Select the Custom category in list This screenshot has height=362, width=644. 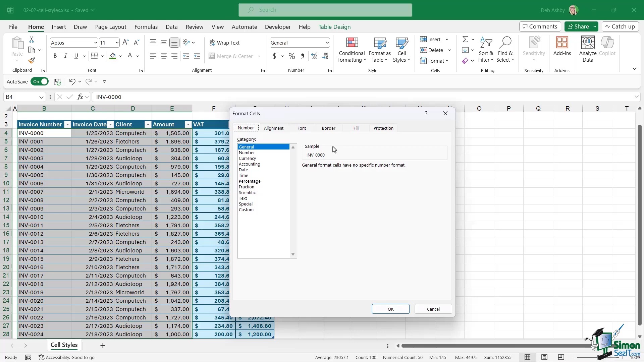coord(246,209)
